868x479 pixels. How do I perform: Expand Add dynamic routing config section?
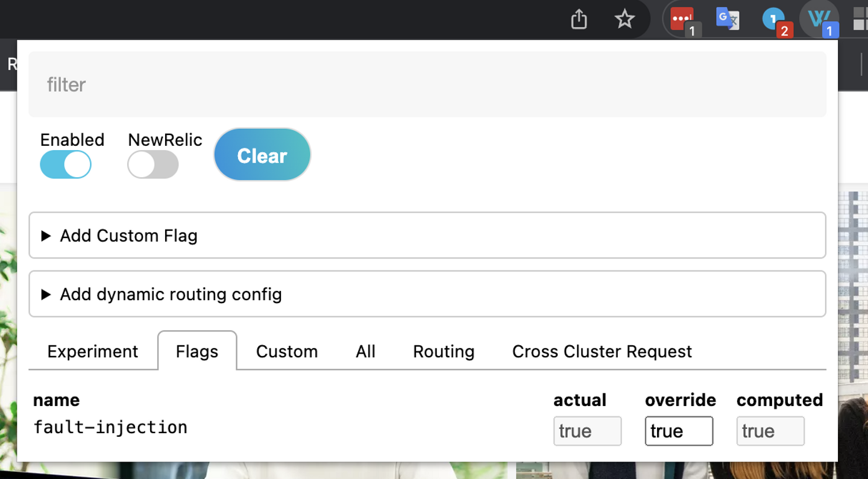(171, 295)
